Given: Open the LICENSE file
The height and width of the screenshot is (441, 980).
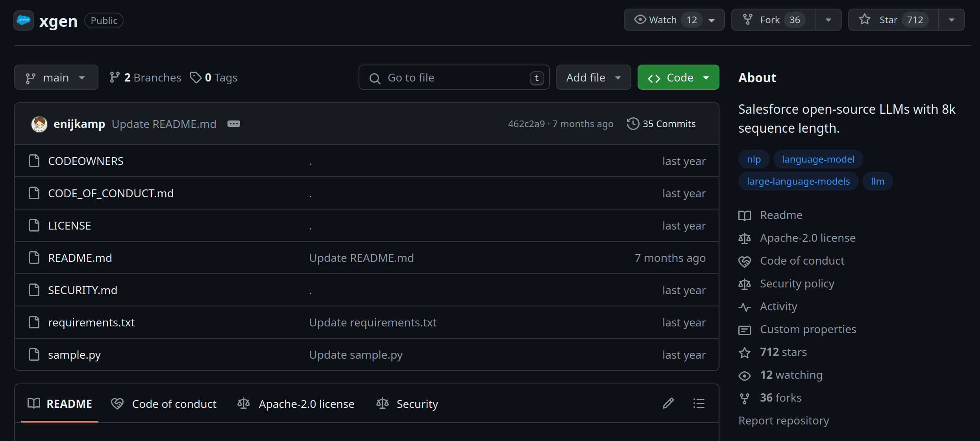Looking at the screenshot, I should (70, 226).
